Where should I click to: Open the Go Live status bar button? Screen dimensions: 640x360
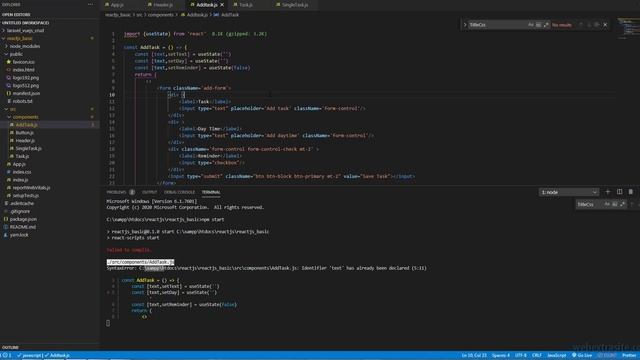582,356
